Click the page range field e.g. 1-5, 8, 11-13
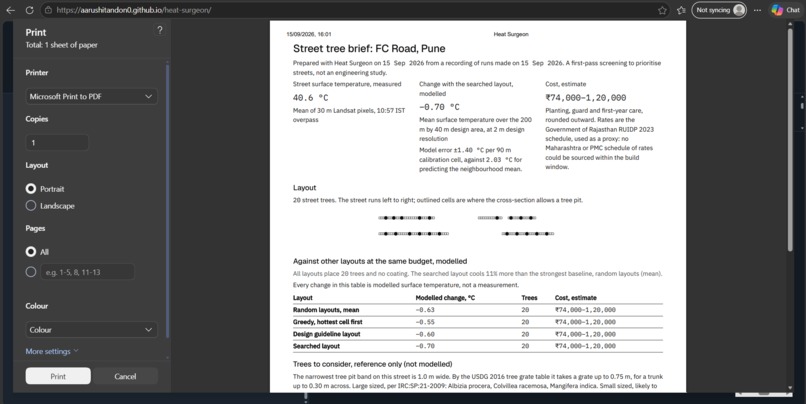 [x=87, y=272]
